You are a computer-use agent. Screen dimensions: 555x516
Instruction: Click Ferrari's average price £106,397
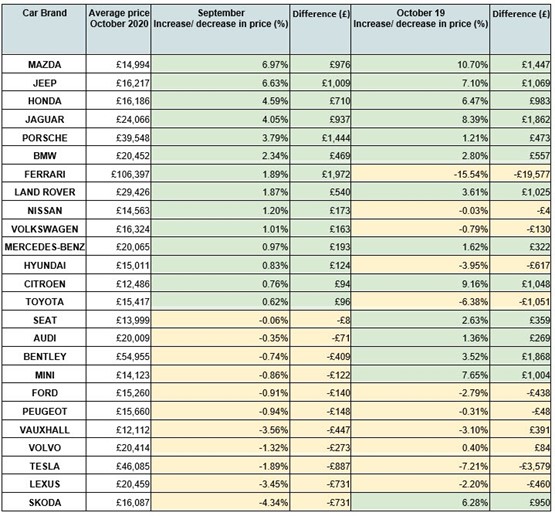pos(118,174)
